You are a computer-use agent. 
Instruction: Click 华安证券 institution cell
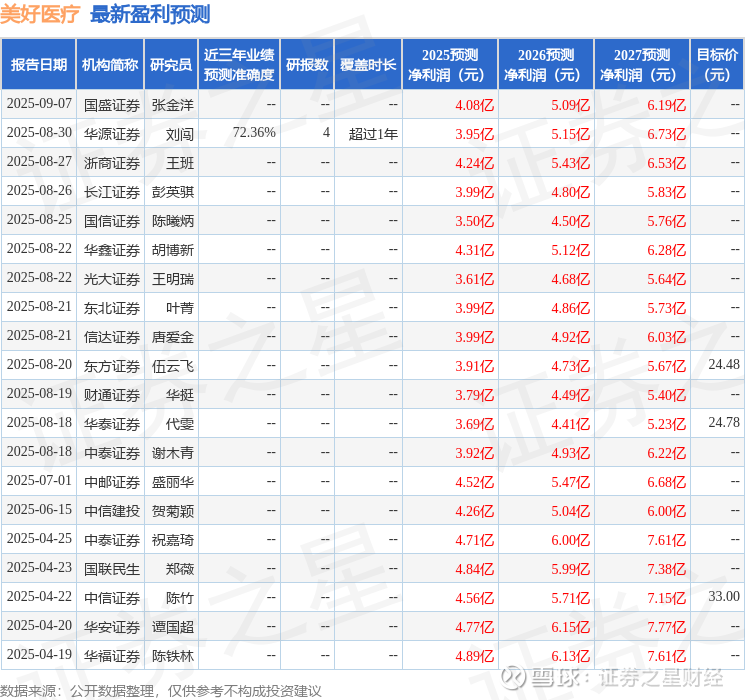(112, 627)
